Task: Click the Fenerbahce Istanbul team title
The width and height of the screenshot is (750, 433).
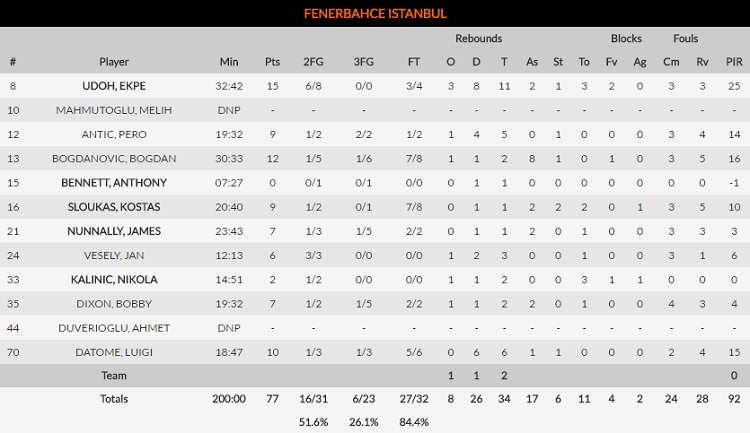Action: pyautogui.click(x=375, y=13)
